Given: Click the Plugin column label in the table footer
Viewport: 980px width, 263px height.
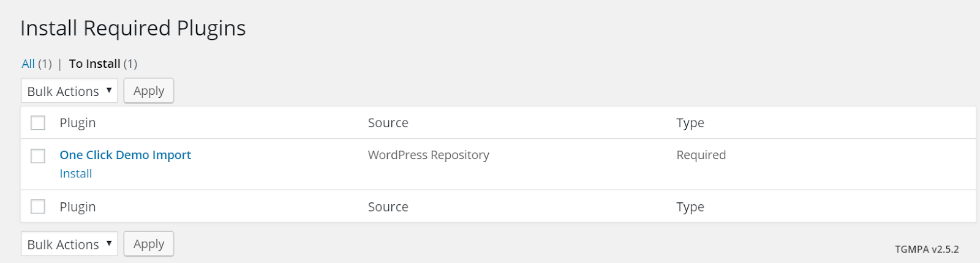Looking at the screenshot, I should pyautogui.click(x=78, y=207).
